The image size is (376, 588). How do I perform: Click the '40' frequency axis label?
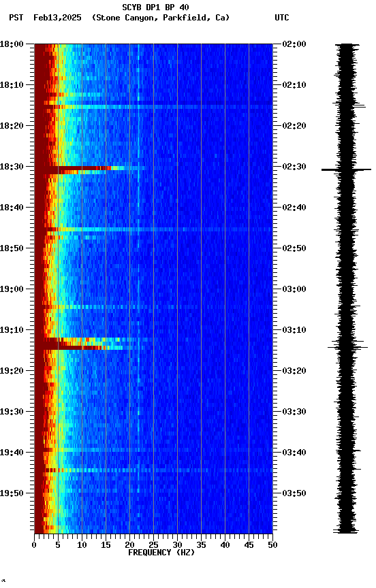click(x=225, y=545)
